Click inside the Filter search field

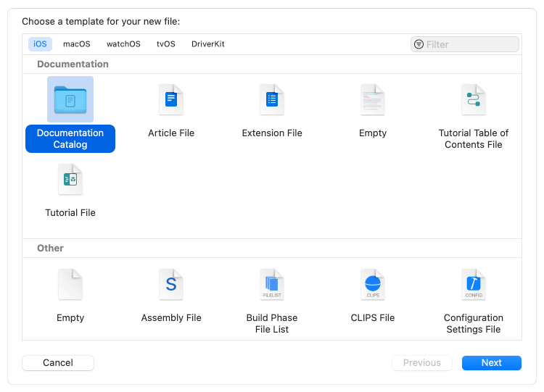(471, 44)
